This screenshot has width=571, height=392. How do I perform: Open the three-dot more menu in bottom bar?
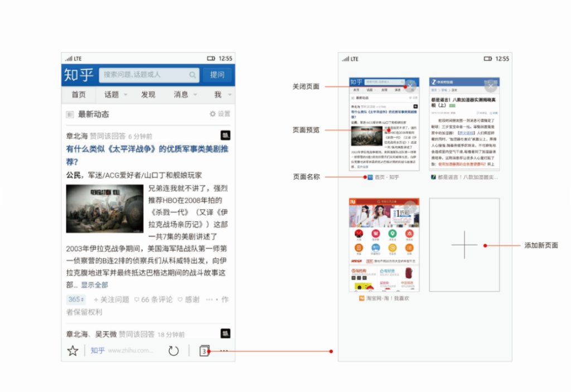click(x=224, y=351)
